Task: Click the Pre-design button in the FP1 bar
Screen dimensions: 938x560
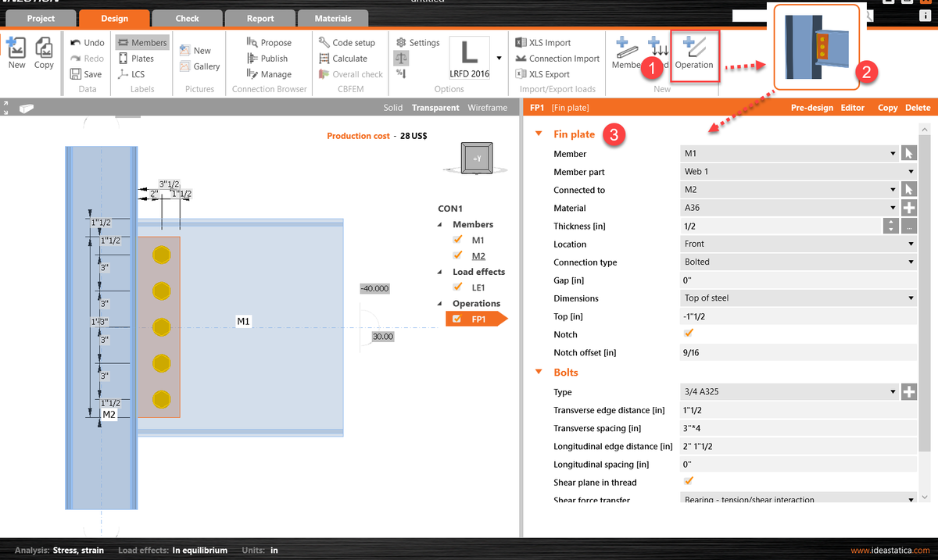Action: point(813,107)
